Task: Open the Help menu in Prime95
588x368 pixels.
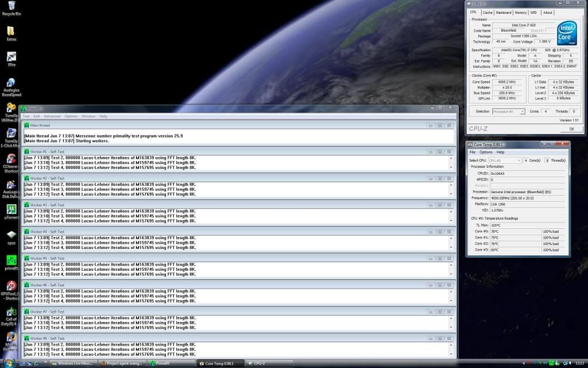Action: point(103,116)
